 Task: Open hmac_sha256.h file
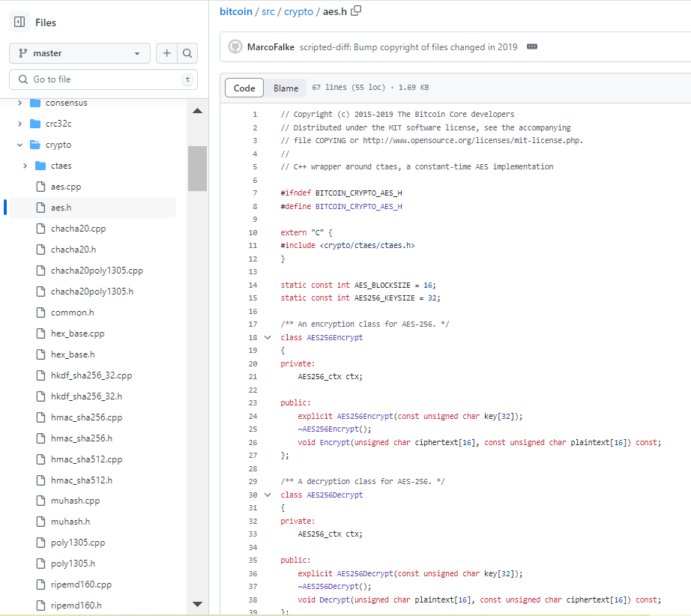[x=82, y=438]
